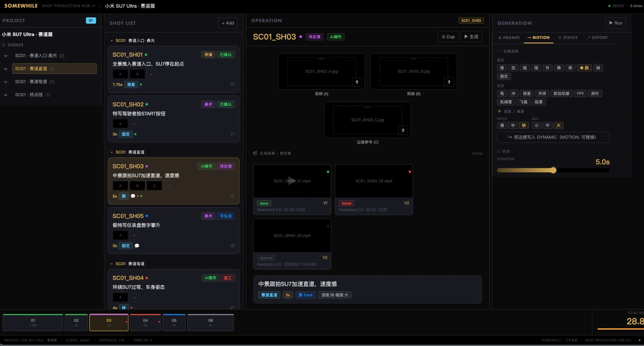Image resolution: width=644 pixels, height=346 pixels.
Task: Adjust the DURATION slider handle
Action: coord(553,170)
